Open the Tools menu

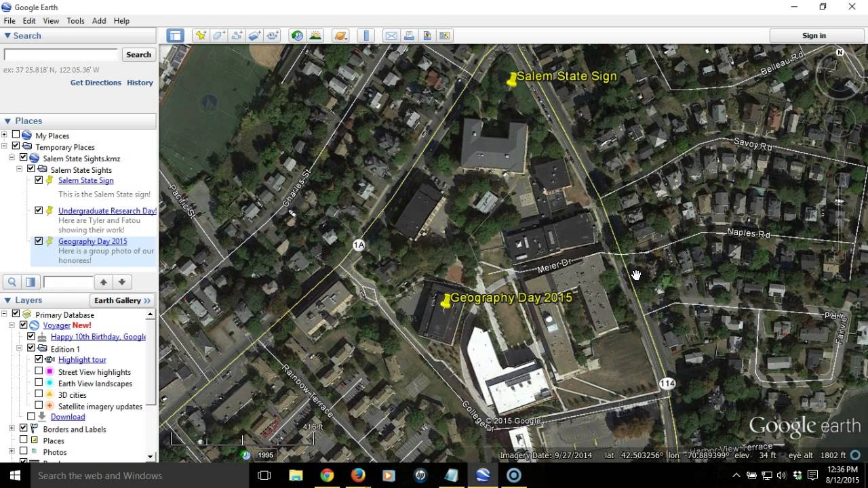75,21
